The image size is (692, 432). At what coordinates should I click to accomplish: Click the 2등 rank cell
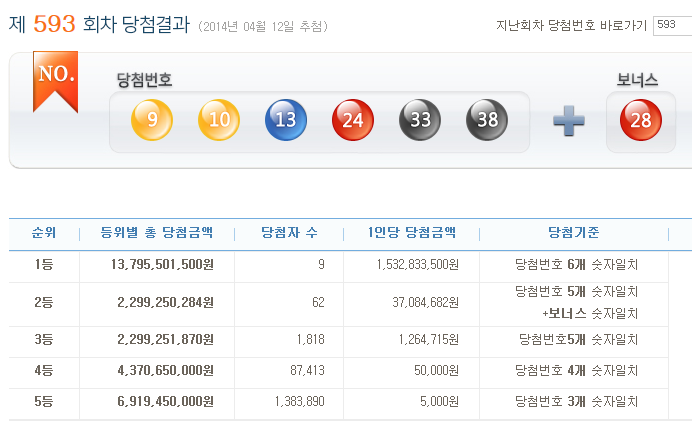click(44, 302)
